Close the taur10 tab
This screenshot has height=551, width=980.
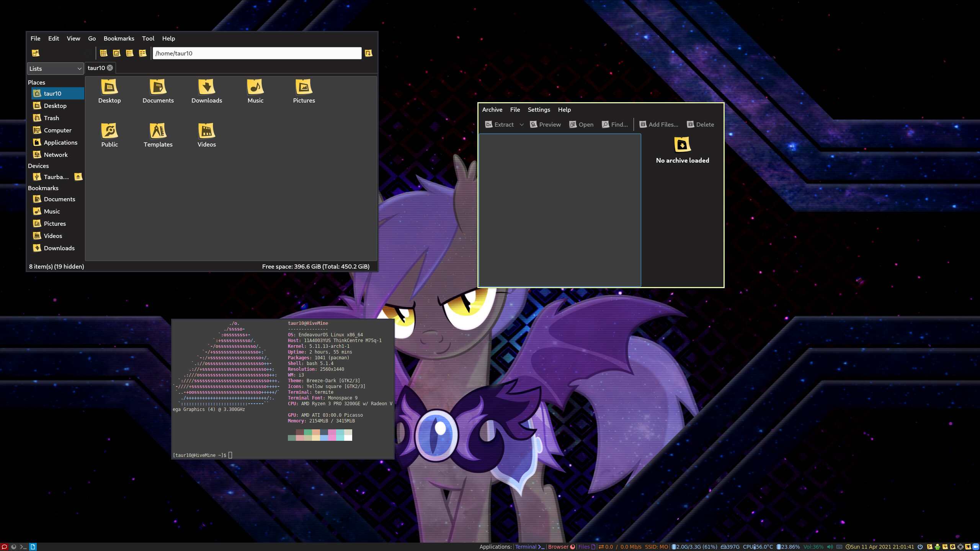coord(110,68)
